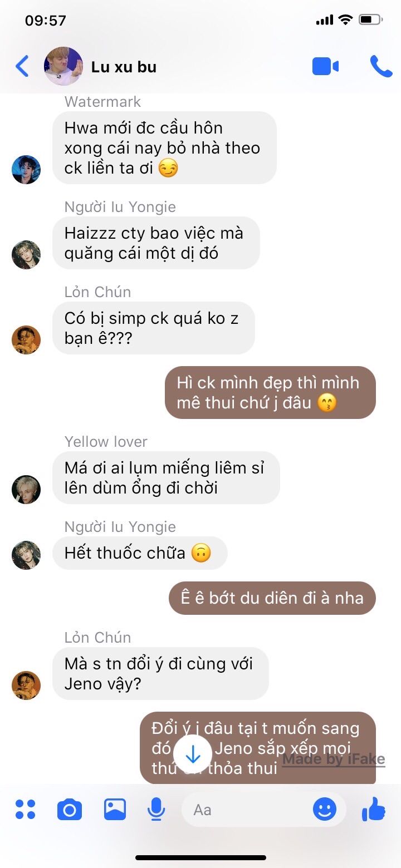Open the photo gallery picker icon
The image size is (401, 868).
point(115,809)
